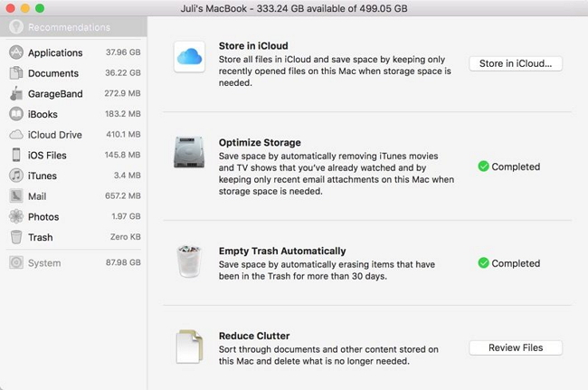
Task: Click the 410.1 MB iCloud Drive size
Action: pos(123,134)
